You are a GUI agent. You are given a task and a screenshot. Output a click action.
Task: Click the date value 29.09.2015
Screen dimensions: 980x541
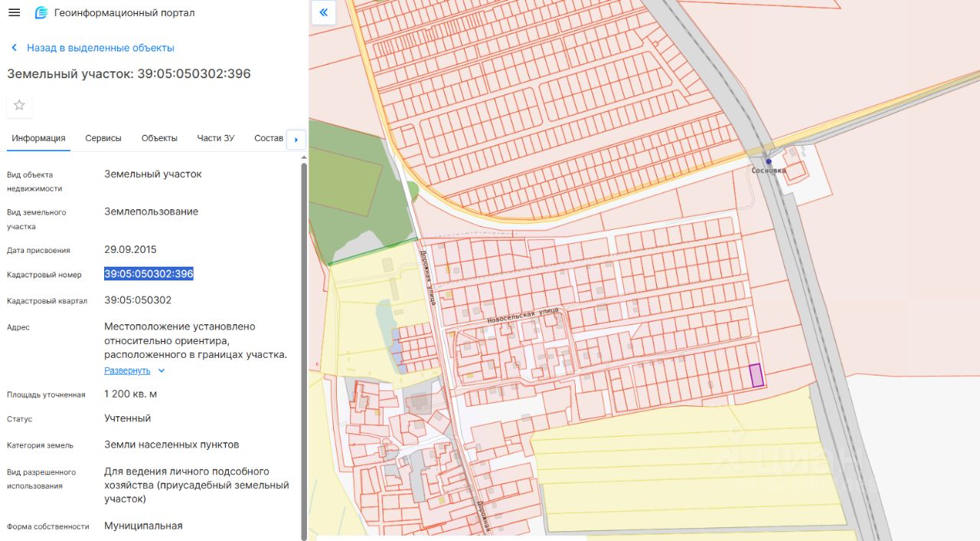coord(130,249)
